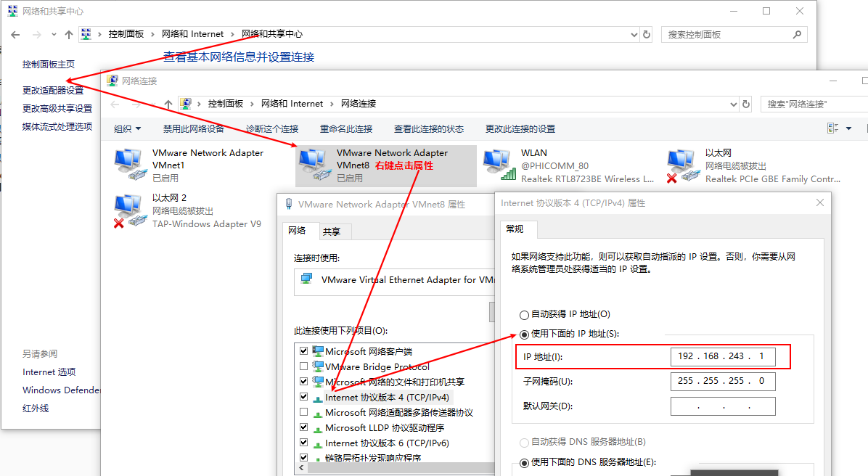Screen dimensions: 868x476
Task: Click 查看此连接的状态 in the toolbar
Action: coord(429,129)
